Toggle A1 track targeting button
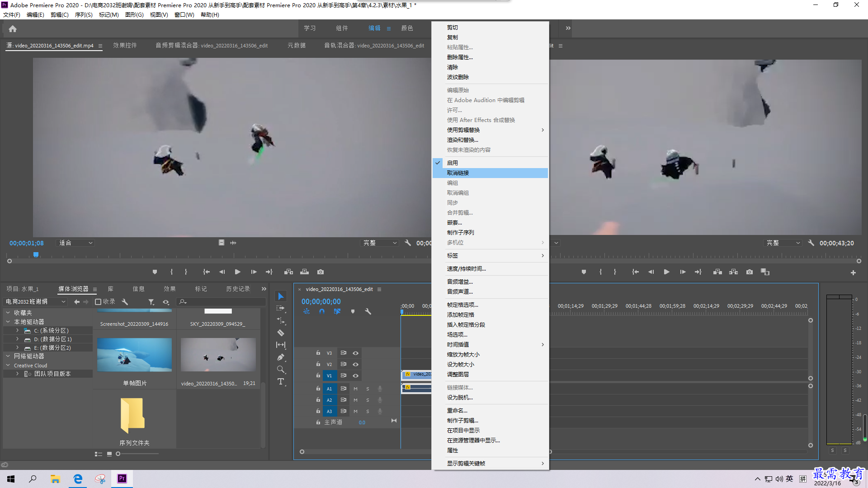The height and width of the screenshot is (488, 868). 329,389
